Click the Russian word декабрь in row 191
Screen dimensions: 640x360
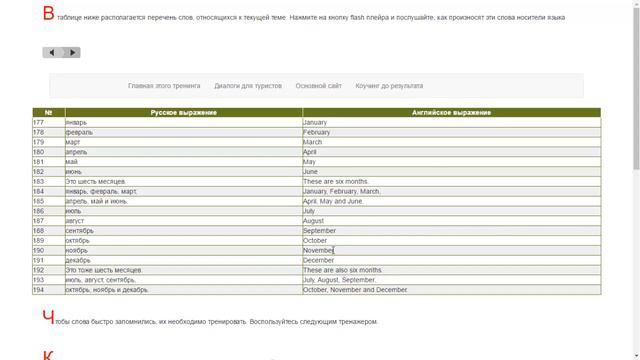tap(78, 260)
